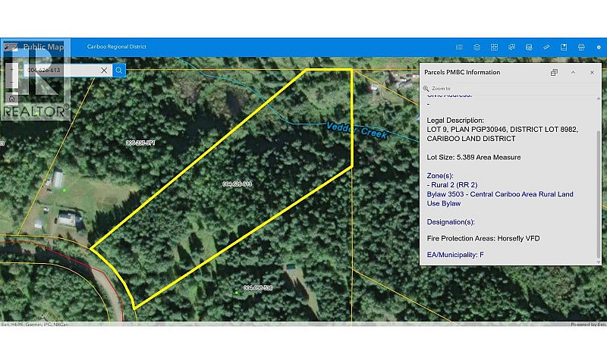Clear the search box with X

coord(104,71)
